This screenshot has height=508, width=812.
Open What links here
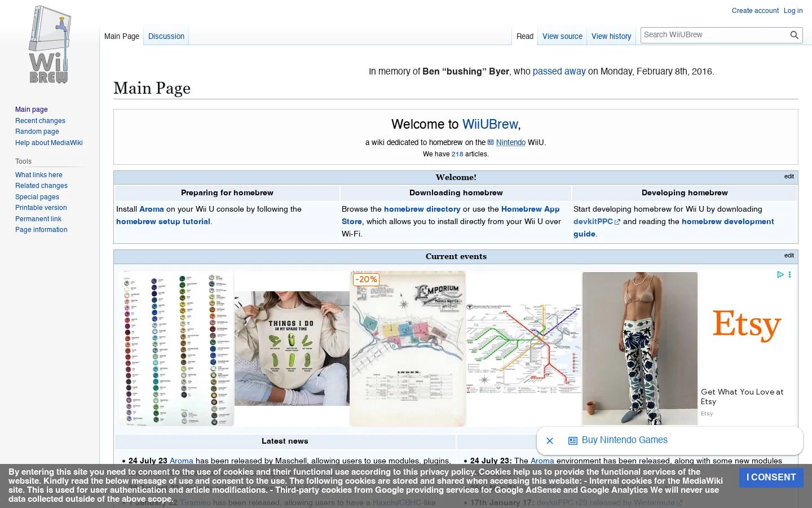coord(39,175)
